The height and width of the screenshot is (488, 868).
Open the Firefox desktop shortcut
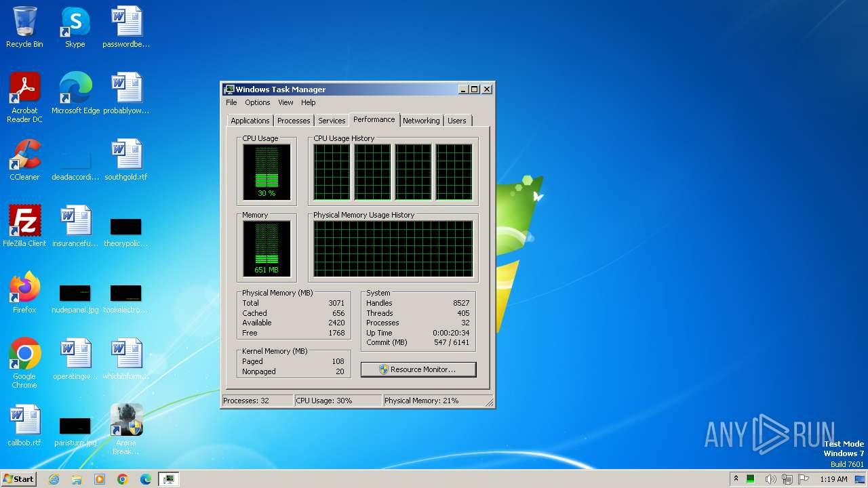(x=24, y=293)
